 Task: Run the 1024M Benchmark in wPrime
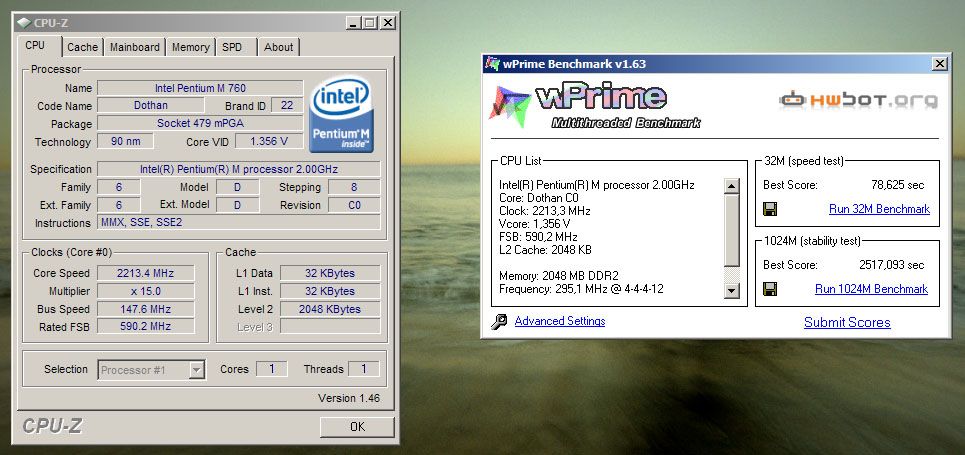[871, 289]
